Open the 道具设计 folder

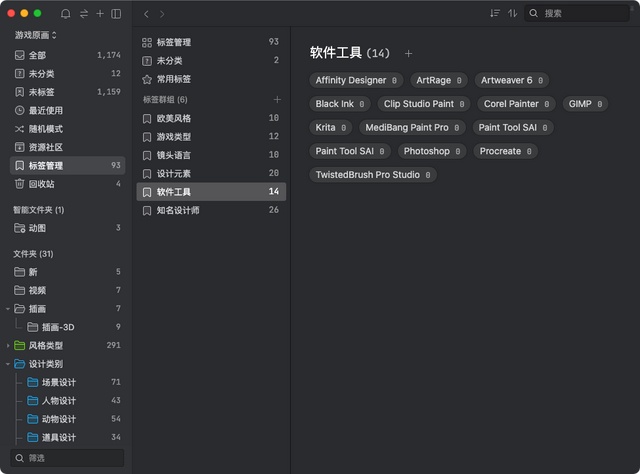pos(67,437)
